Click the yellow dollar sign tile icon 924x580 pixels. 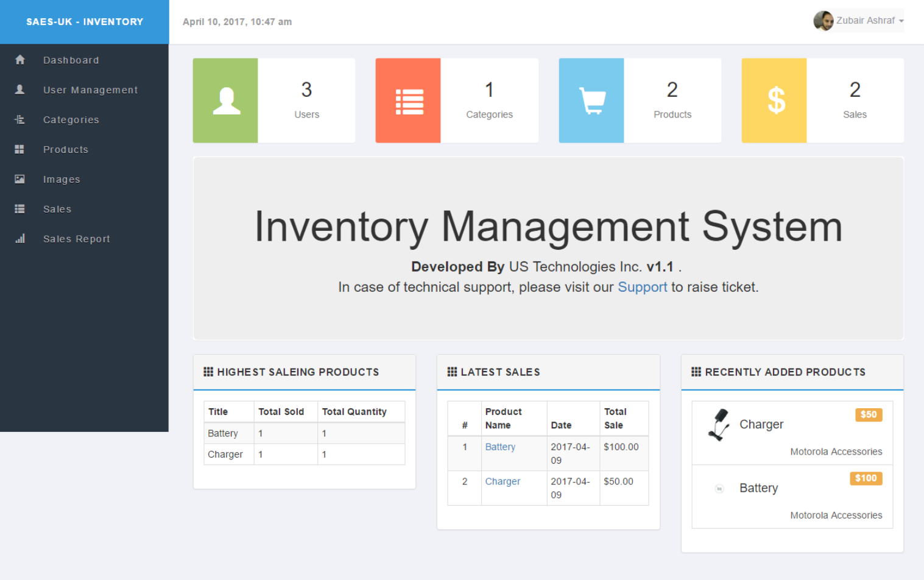[775, 101]
